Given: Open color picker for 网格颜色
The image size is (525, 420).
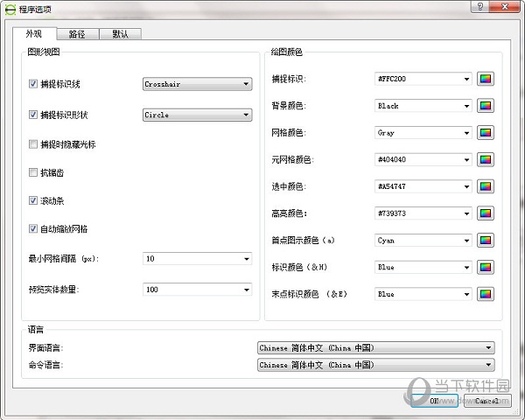Looking at the screenshot, I should coord(485,133).
